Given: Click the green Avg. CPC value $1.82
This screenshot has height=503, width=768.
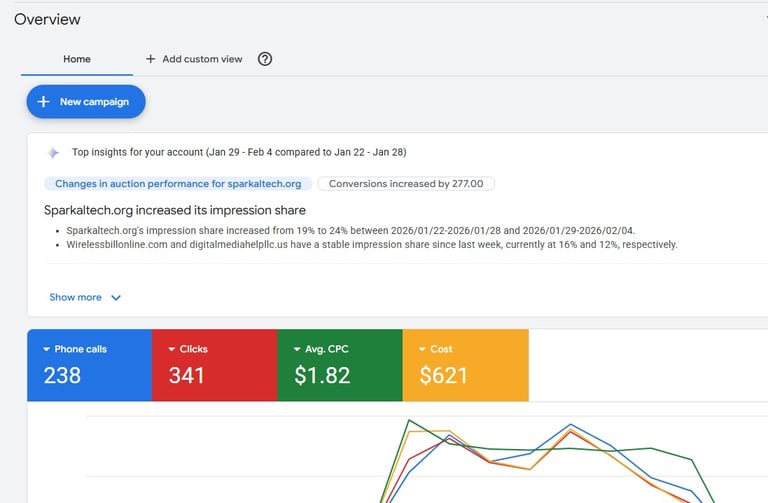Looking at the screenshot, I should [322, 376].
